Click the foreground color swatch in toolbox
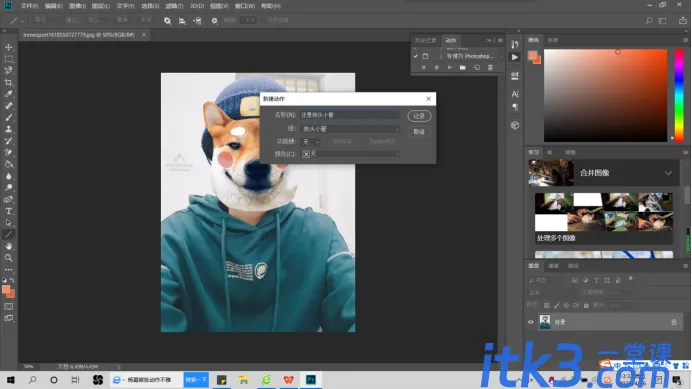The width and height of the screenshot is (692, 389). point(6,290)
